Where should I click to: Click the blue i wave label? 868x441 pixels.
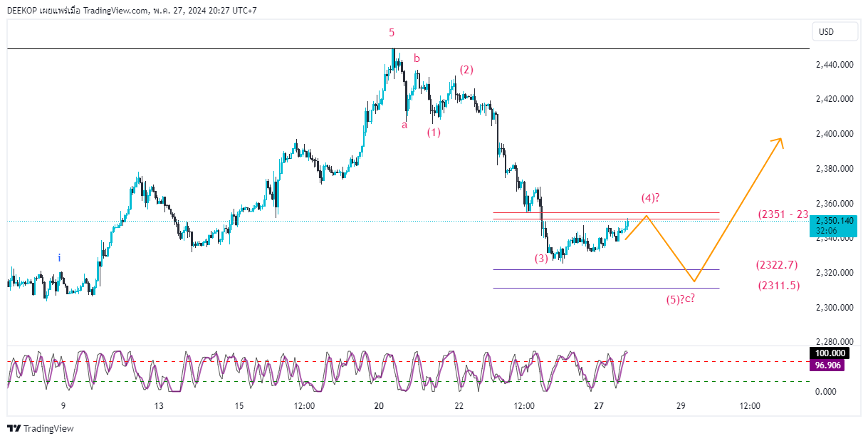click(x=59, y=258)
